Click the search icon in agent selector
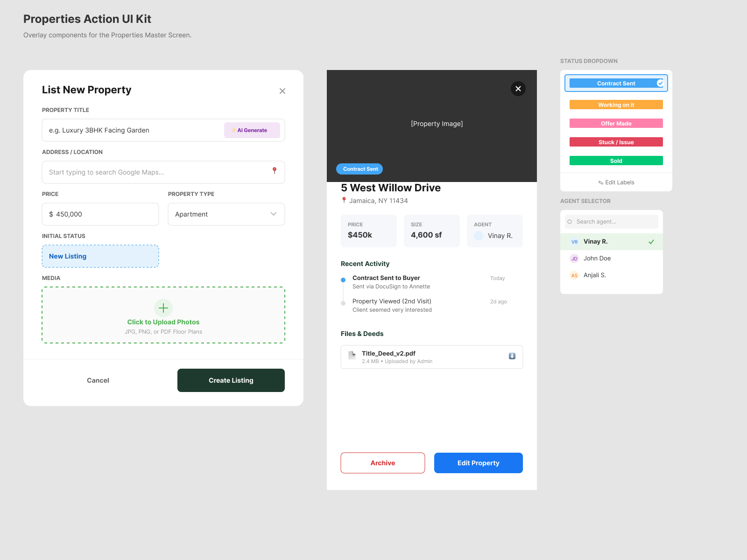This screenshot has height=560, width=747. [x=570, y=222]
